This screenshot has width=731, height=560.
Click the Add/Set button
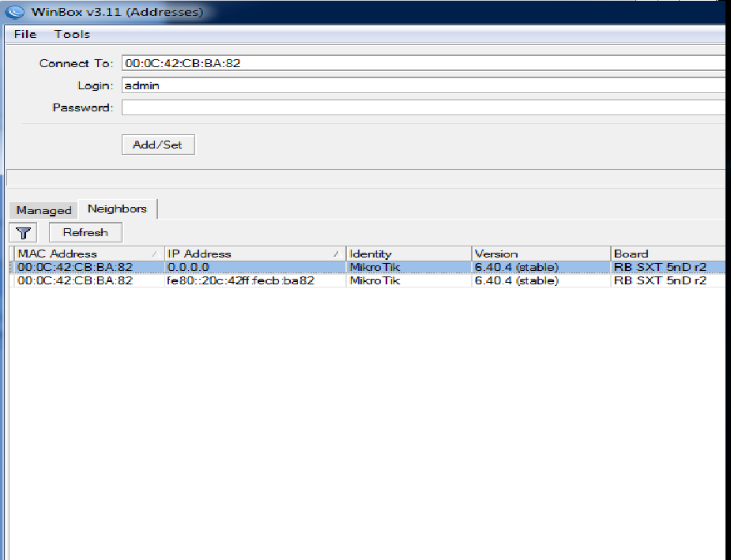158,145
